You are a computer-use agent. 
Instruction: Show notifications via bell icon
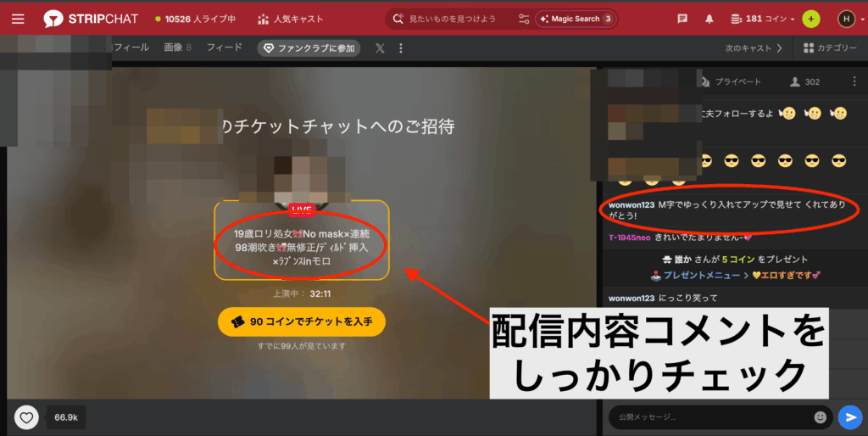(x=709, y=19)
